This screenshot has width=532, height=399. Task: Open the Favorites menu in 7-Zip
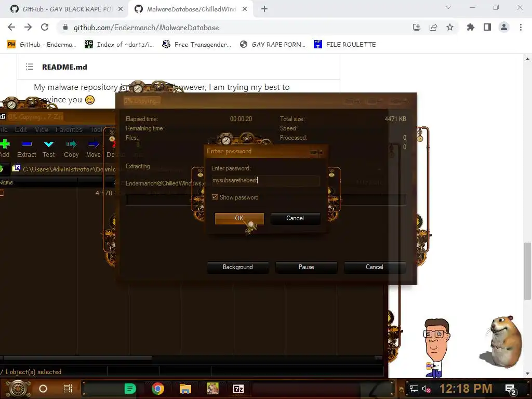point(69,129)
